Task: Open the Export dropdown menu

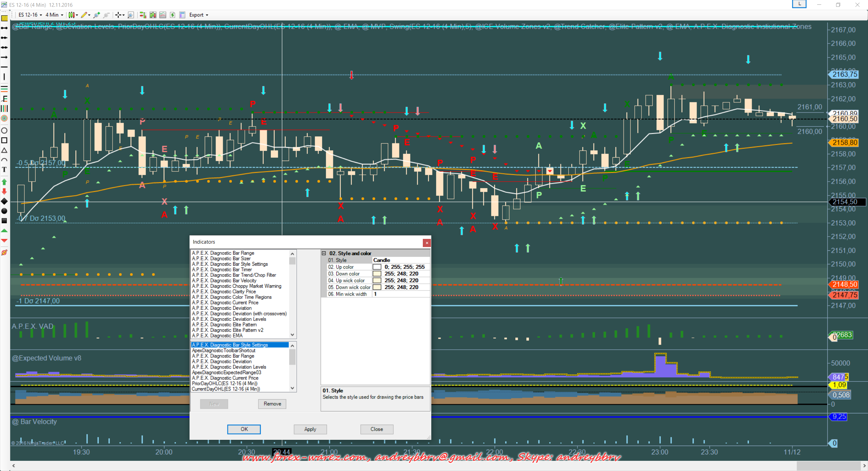Action: [199, 15]
